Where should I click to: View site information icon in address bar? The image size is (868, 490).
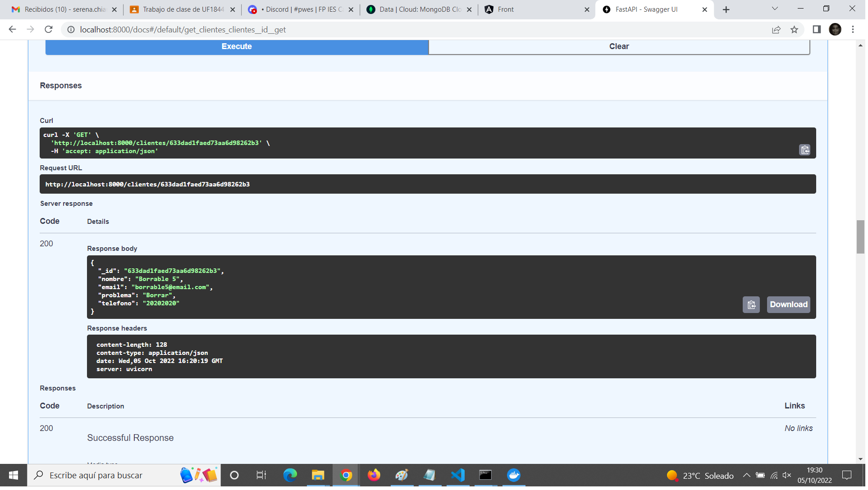71,30
